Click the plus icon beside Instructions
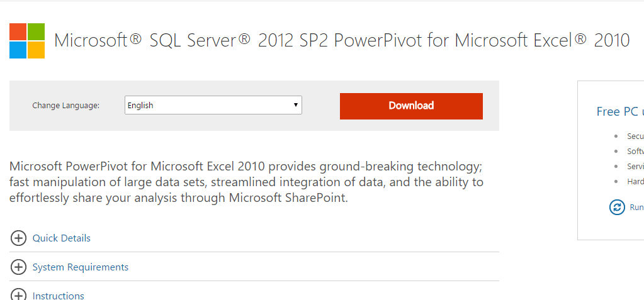This screenshot has height=300, width=644. [x=18, y=295]
